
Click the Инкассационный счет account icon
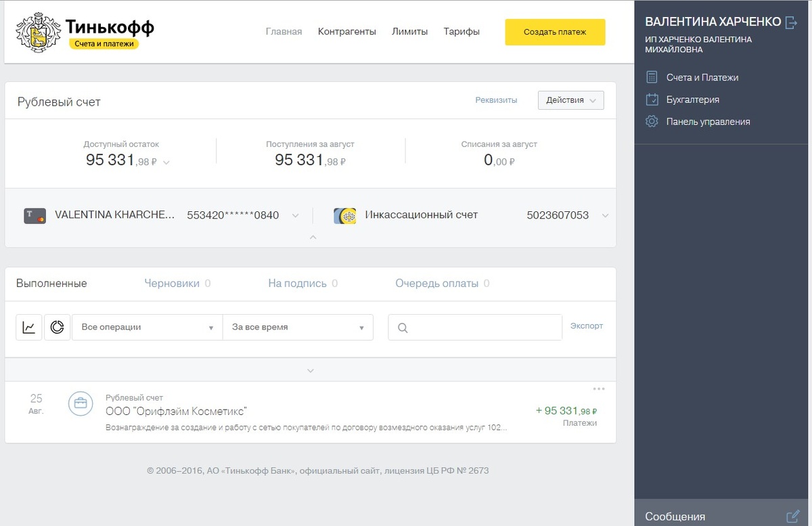pyautogui.click(x=344, y=216)
